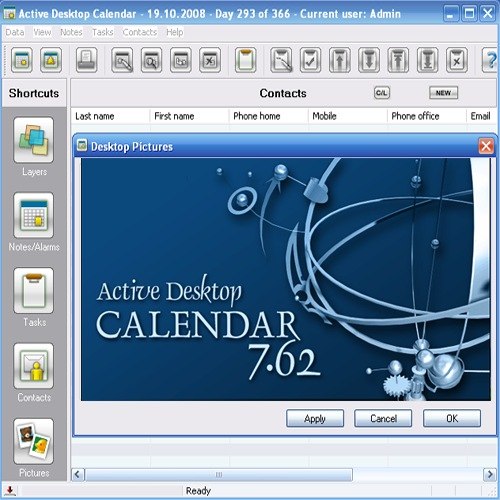This screenshot has width=500, height=500.
Task: Click the Cancel button in Desktop Pictures
Action: tap(383, 418)
